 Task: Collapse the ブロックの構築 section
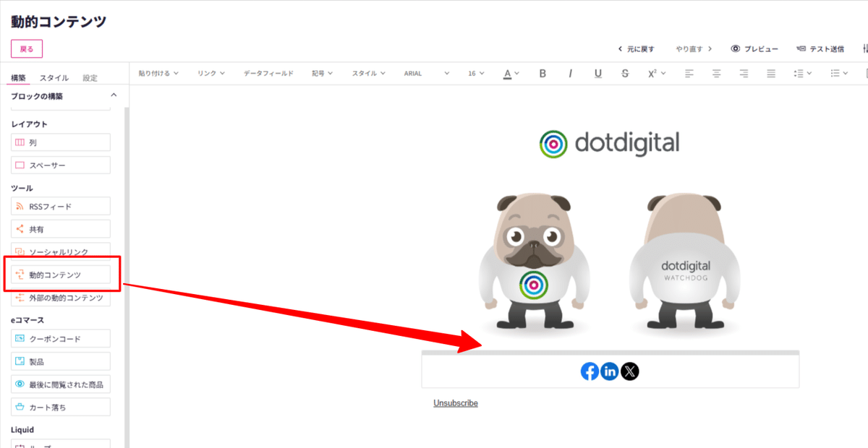pos(113,95)
